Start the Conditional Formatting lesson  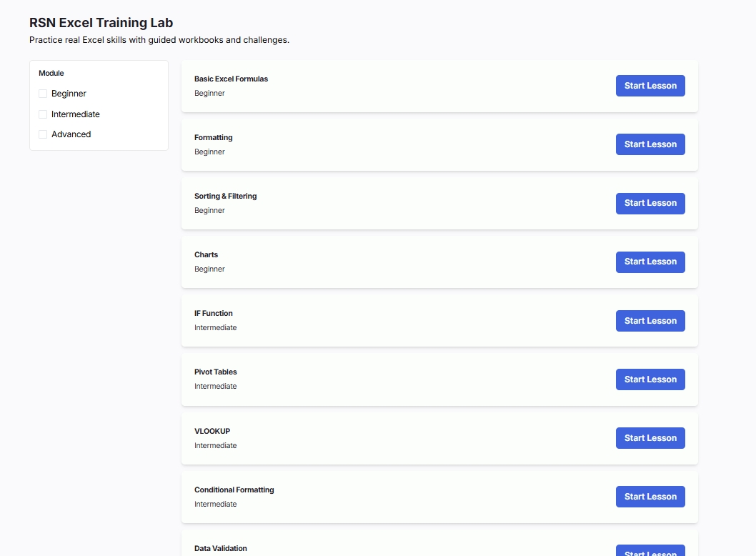(x=650, y=497)
